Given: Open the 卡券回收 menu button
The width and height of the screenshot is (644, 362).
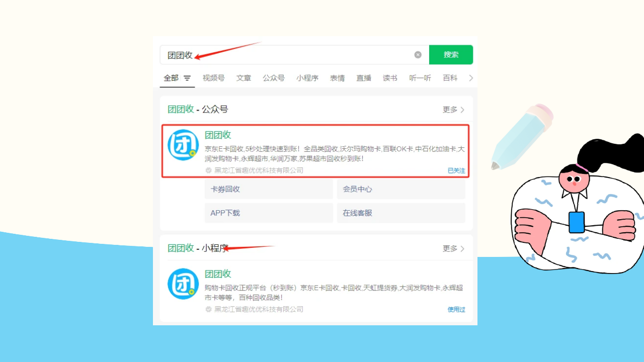Looking at the screenshot, I should 269,189.
